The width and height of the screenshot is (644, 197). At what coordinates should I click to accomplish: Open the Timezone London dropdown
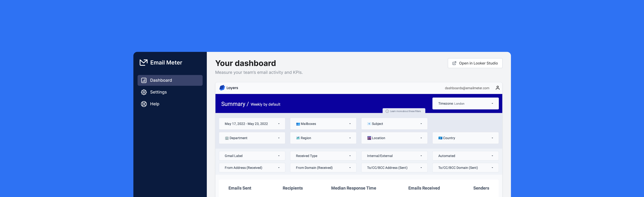pos(465,104)
